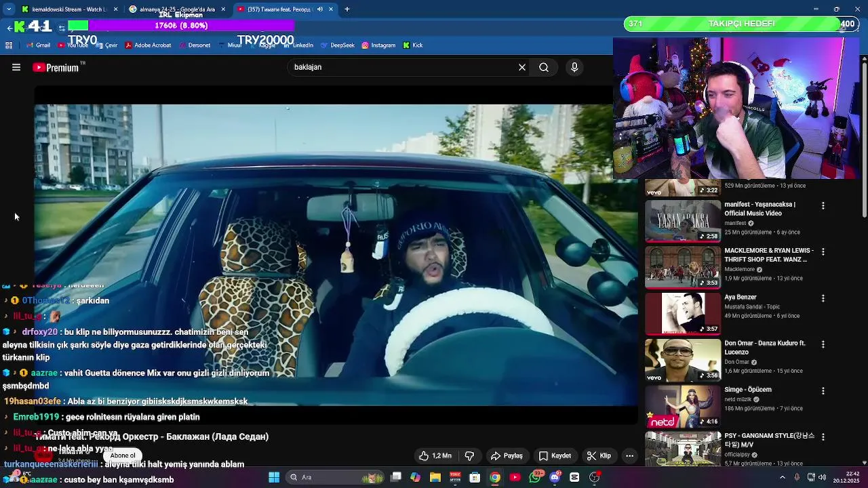Close the 'almanya 24-25' Google tab
The height and width of the screenshot is (488, 868).
223,9
